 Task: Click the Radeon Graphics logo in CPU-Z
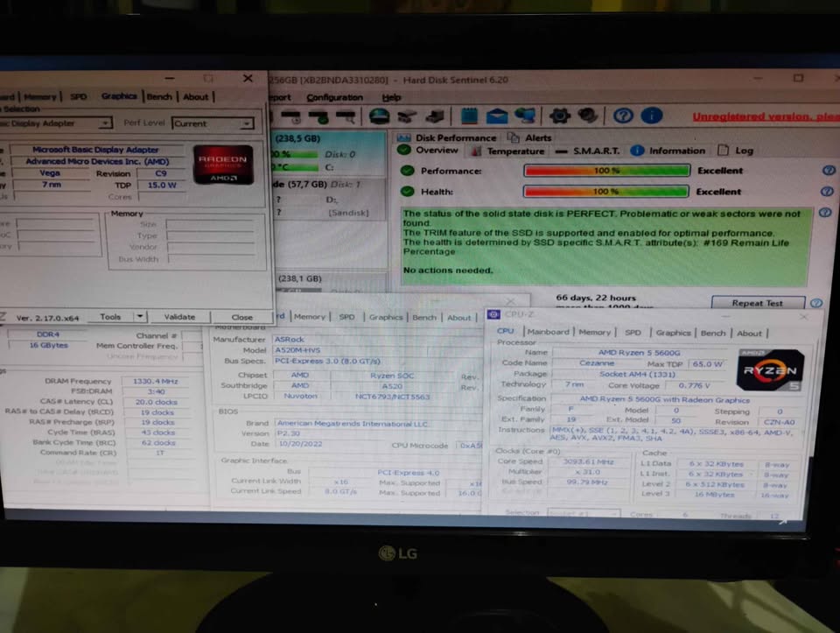tap(223, 165)
